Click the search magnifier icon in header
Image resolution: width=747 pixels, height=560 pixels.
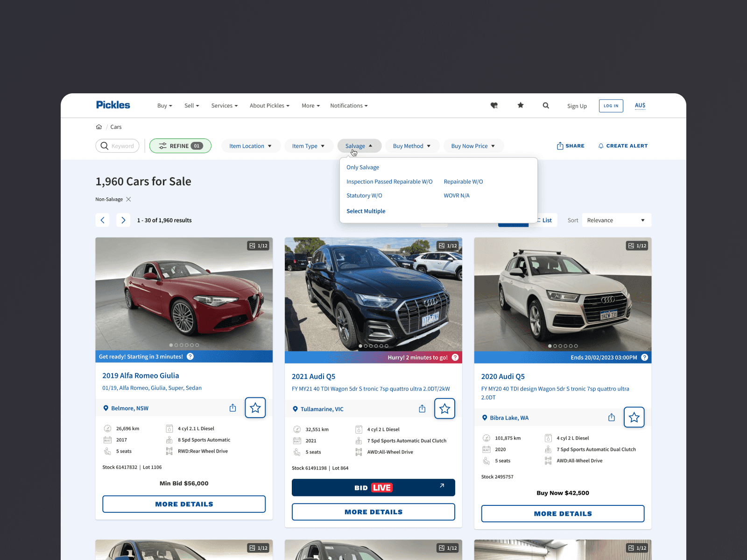pos(546,105)
